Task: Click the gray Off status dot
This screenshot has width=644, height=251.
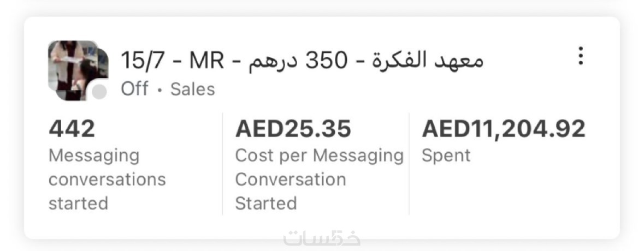Action: 99,92
